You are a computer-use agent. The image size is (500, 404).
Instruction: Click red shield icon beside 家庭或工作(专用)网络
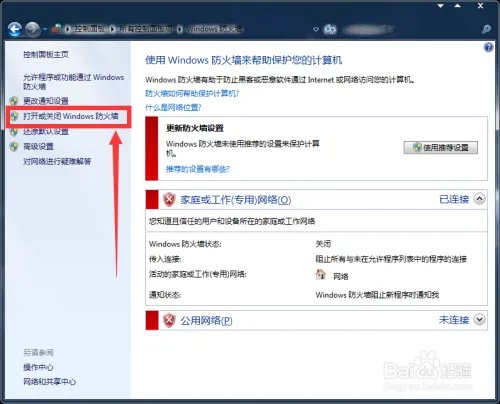point(169,200)
